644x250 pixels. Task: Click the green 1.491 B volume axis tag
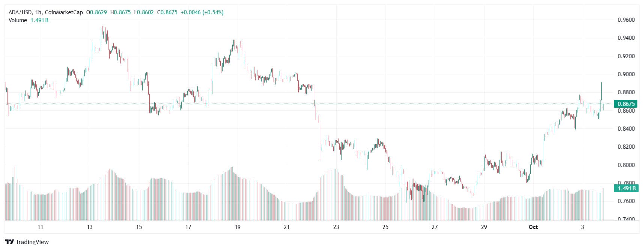pyautogui.click(x=626, y=188)
